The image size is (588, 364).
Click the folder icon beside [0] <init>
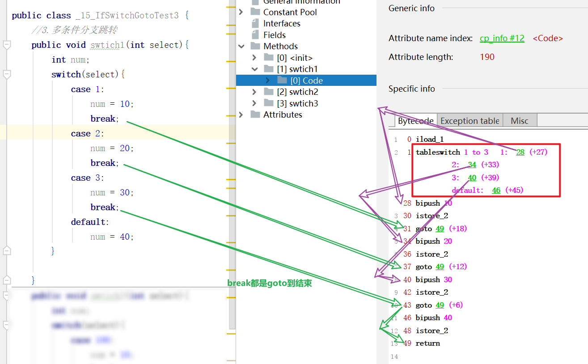point(269,58)
